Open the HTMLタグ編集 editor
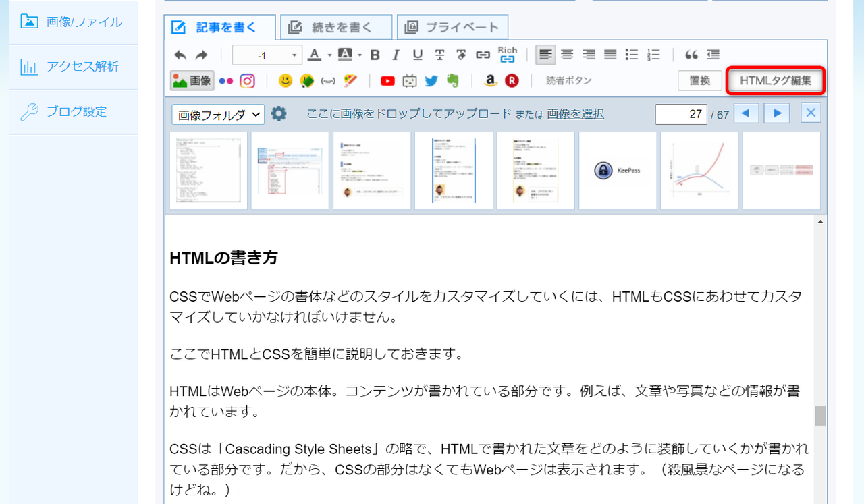864x504 pixels. (776, 81)
